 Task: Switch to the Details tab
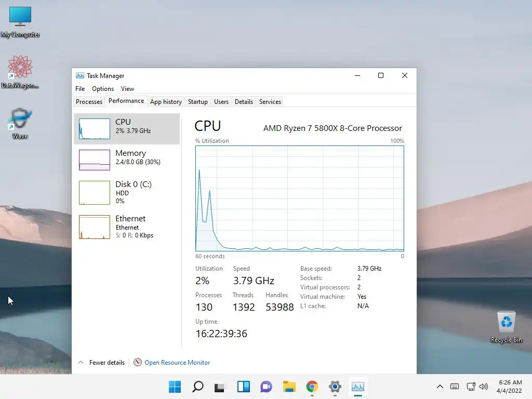(244, 102)
